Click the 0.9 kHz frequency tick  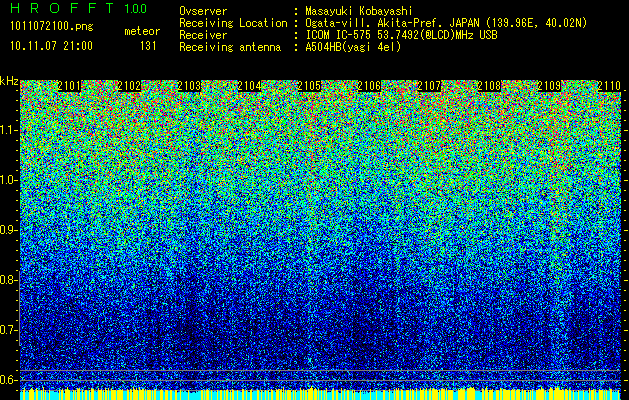10,230
